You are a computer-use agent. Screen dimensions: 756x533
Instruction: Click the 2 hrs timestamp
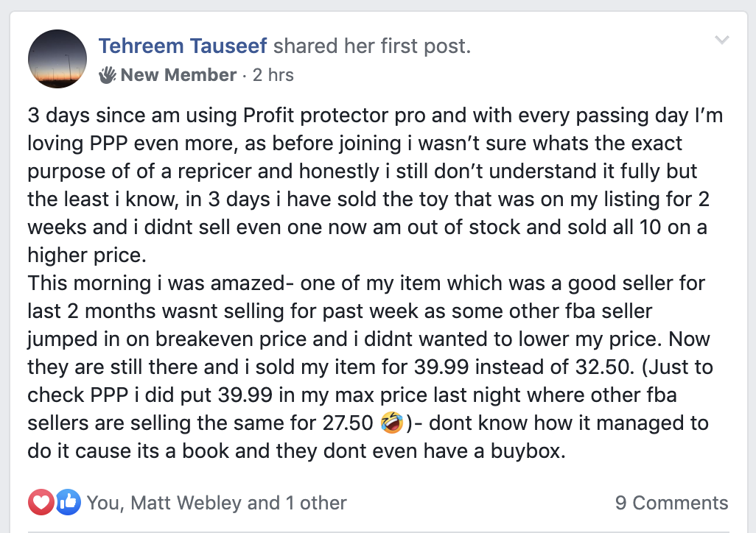coord(275,74)
